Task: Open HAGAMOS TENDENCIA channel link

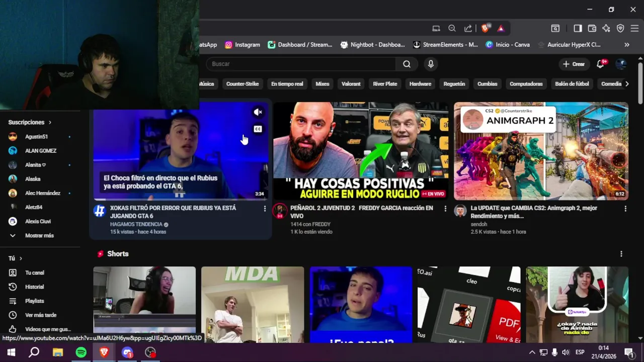Action: [x=136, y=224]
